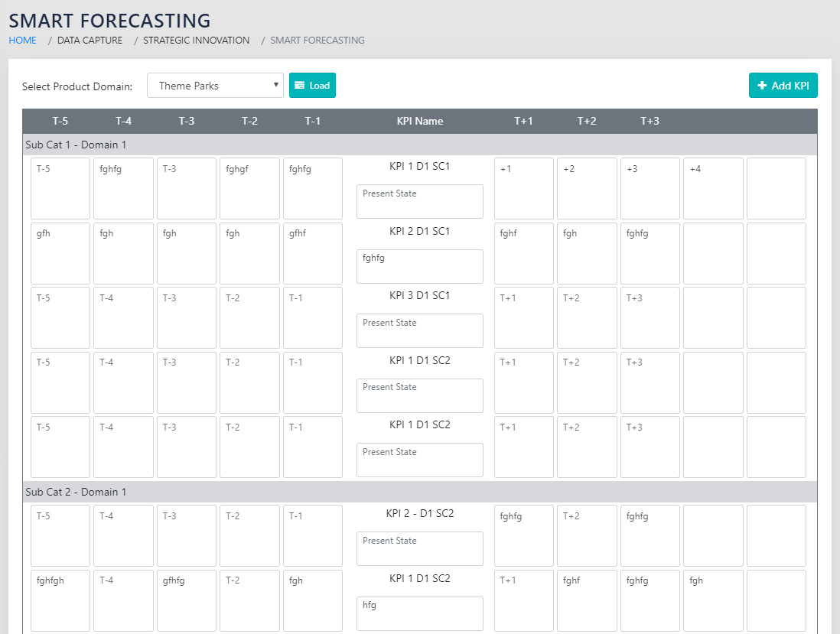Open the DATA CAPTURE breadcrumb
Viewport: 840px width, 634px height.
90,41
